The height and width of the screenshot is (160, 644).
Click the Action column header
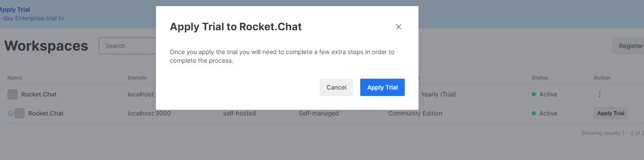click(x=602, y=78)
